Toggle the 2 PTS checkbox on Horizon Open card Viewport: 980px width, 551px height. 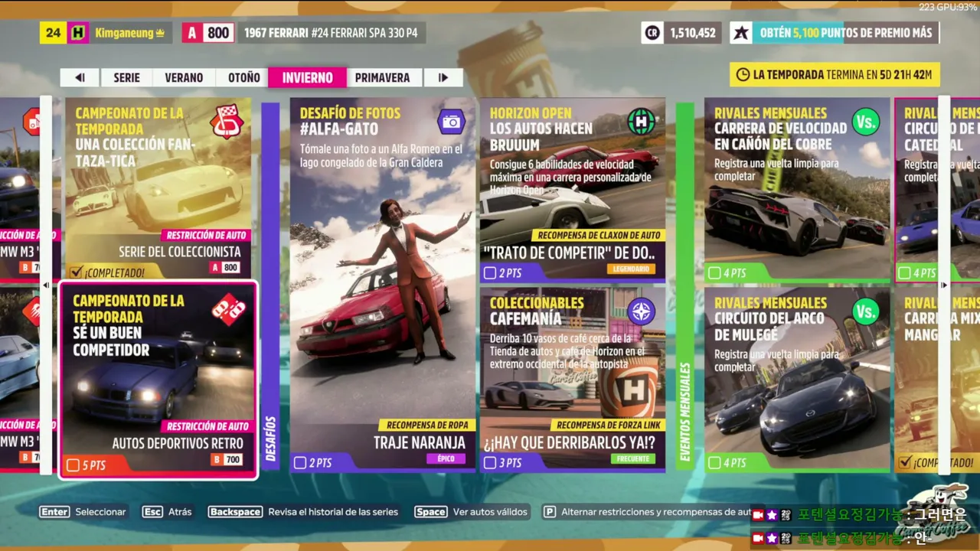point(490,273)
